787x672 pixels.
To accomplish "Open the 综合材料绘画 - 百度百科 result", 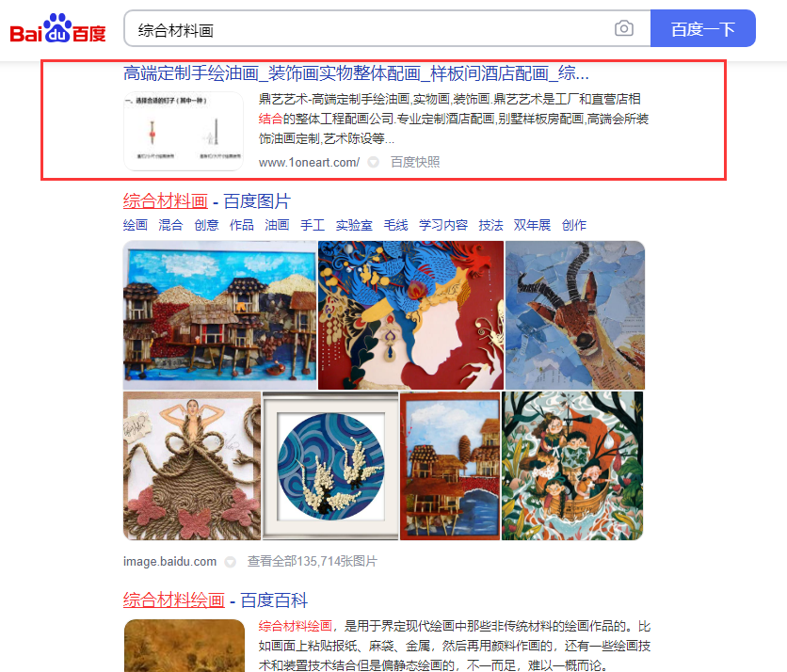I will (x=216, y=600).
